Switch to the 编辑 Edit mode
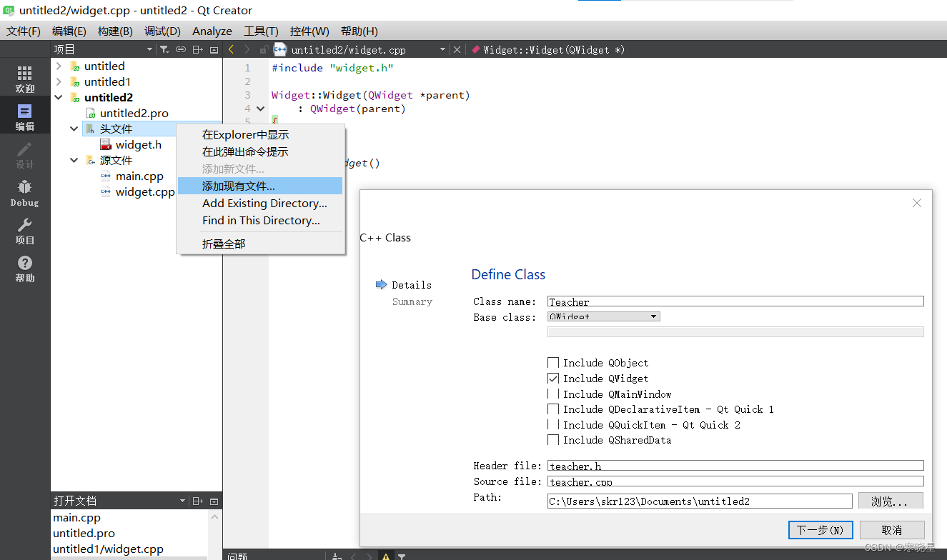 [x=25, y=117]
